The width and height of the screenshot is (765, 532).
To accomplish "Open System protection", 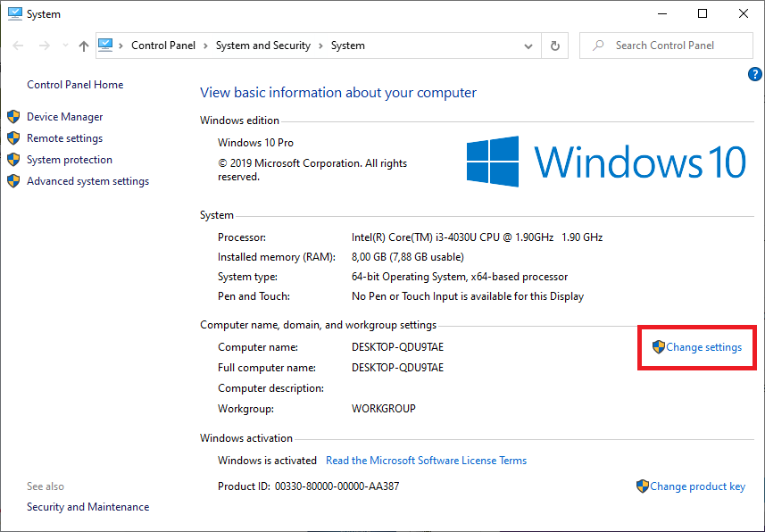I will click(70, 160).
